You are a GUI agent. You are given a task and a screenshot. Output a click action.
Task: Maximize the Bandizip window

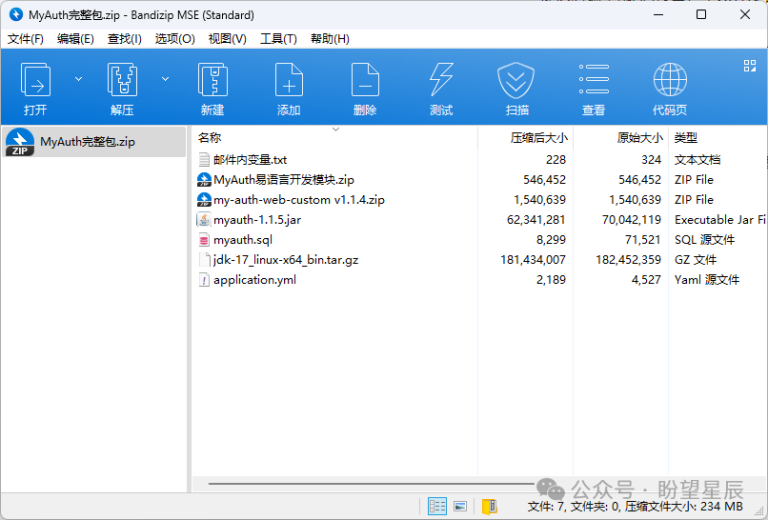coord(701,15)
